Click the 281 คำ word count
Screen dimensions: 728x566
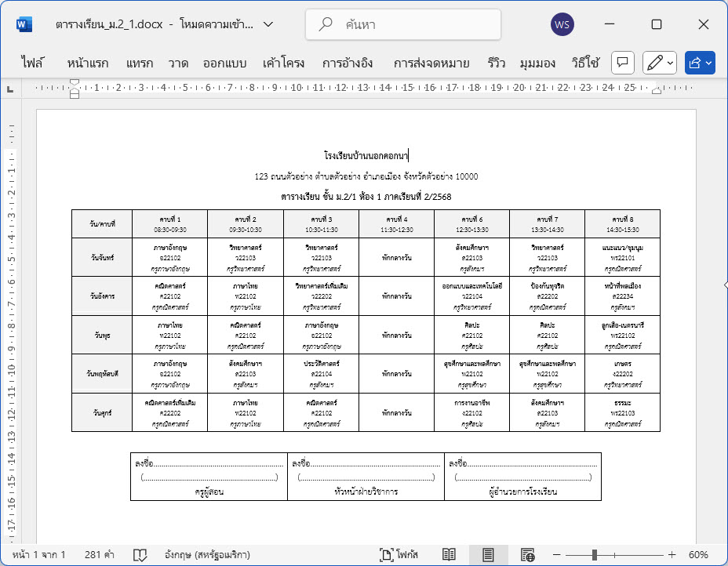[100, 554]
